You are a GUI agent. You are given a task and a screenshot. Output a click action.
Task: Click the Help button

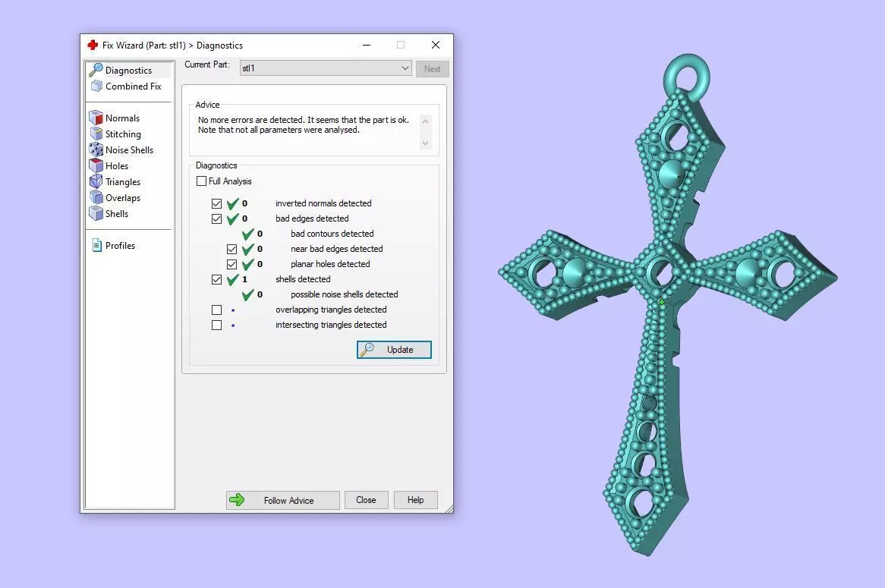coord(415,500)
